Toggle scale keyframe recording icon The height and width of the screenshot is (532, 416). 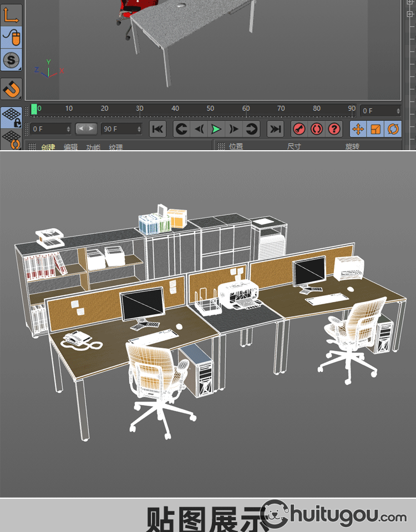coord(376,129)
